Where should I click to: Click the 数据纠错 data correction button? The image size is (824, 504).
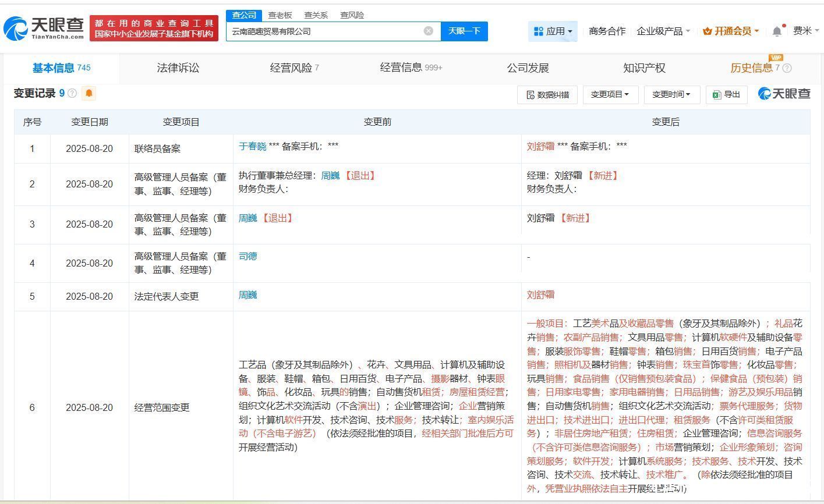coord(547,94)
